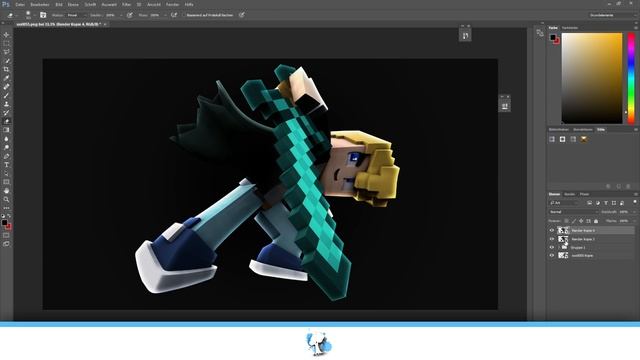The width and height of the screenshot is (640, 360).
Task: Select the Eraser tool
Action: pyautogui.click(x=6, y=121)
